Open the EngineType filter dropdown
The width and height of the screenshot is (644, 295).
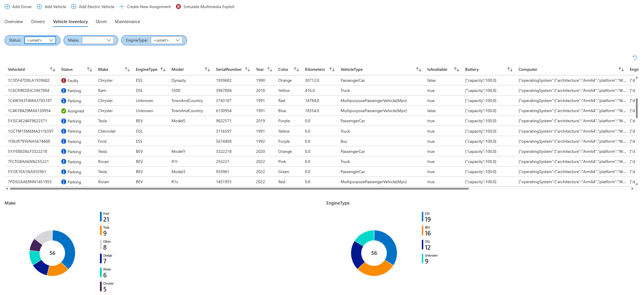[167, 40]
